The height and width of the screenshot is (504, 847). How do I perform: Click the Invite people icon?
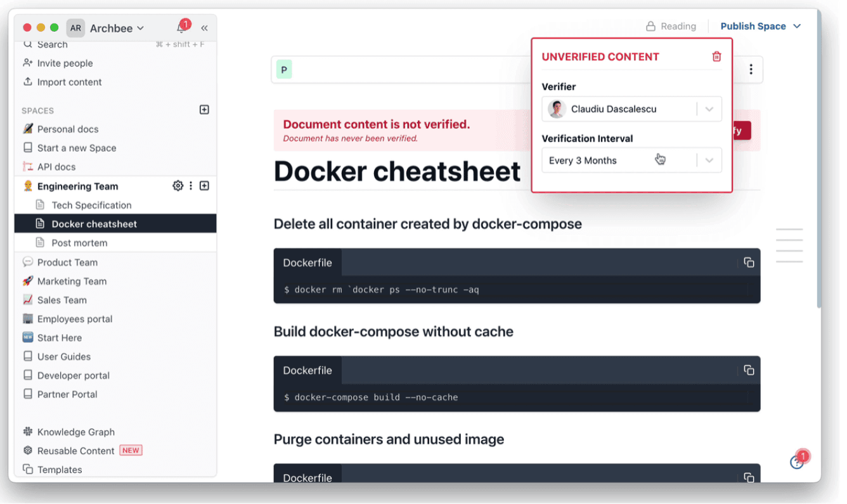coord(29,63)
